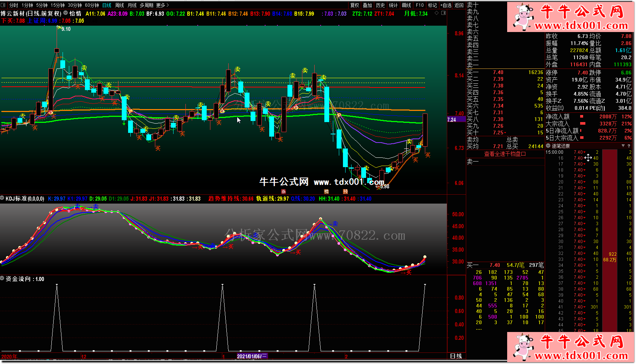636x364 pixels.
Task: Select the 1分钟 period tab
Action: [x=27, y=5]
